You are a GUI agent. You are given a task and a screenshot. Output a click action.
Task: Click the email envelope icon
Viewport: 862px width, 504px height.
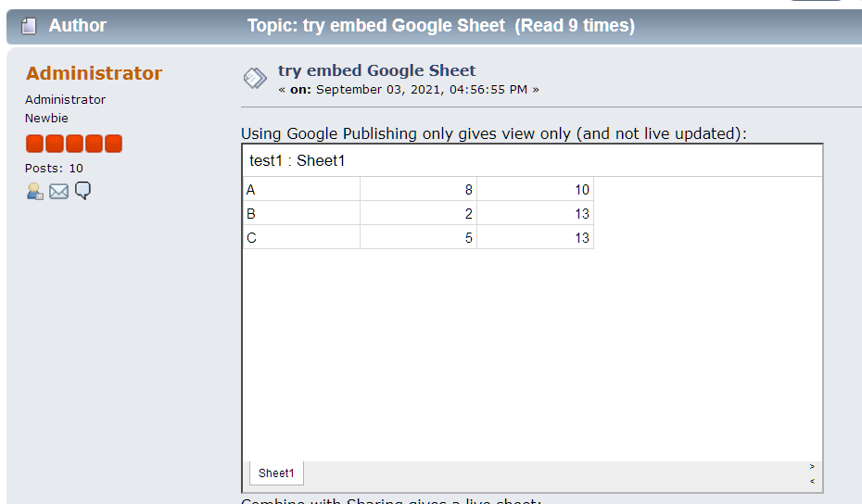tap(58, 191)
